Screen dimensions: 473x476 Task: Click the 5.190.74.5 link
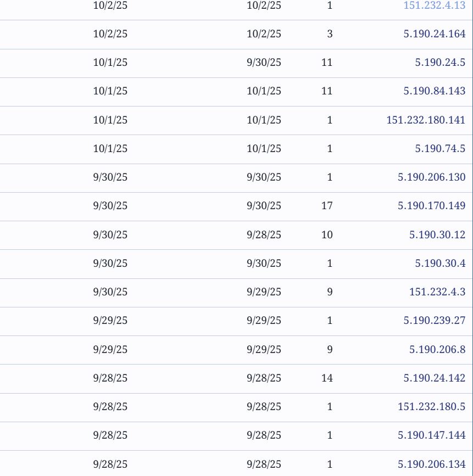click(x=439, y=149)
